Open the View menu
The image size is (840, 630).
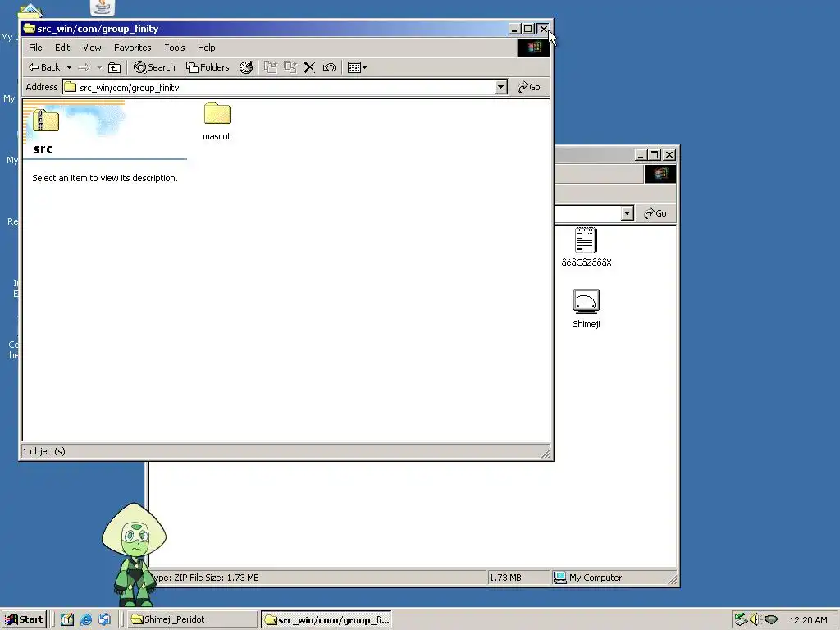click(x=92, y=48)
